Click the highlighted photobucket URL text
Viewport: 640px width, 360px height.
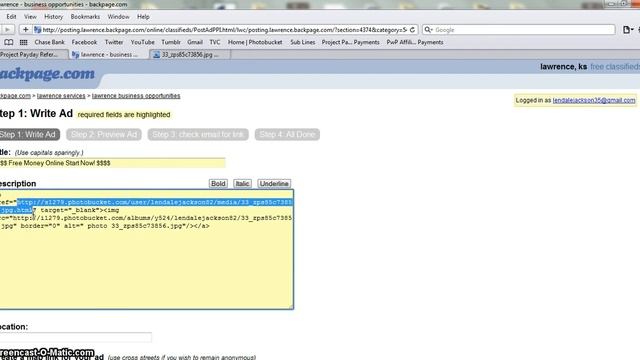click(x=155, y=202)
